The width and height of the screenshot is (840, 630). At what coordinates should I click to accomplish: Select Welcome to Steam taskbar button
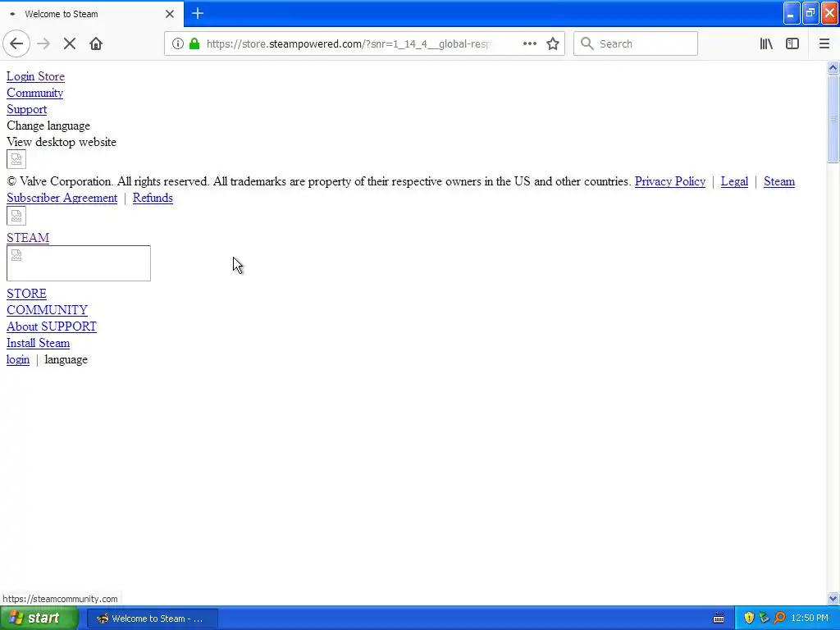point(152,619)
